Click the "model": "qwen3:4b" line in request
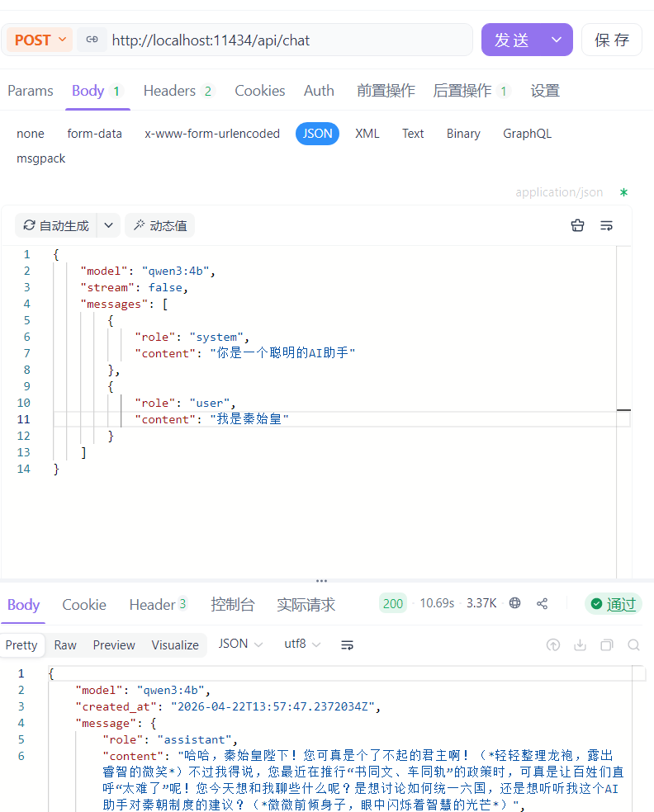Viewport: 654px width, 812px height. (x=147, y=271)
